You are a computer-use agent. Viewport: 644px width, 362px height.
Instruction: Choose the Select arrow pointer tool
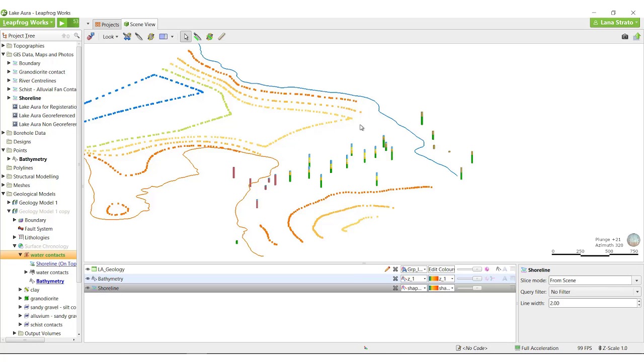pyautogui.click(x=186, y=36)
